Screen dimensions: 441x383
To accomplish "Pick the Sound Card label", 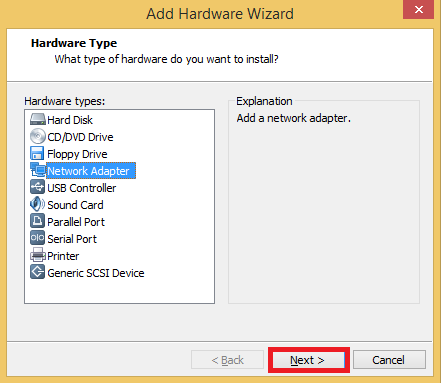I will pyautogui.click(x=75, y=205).
